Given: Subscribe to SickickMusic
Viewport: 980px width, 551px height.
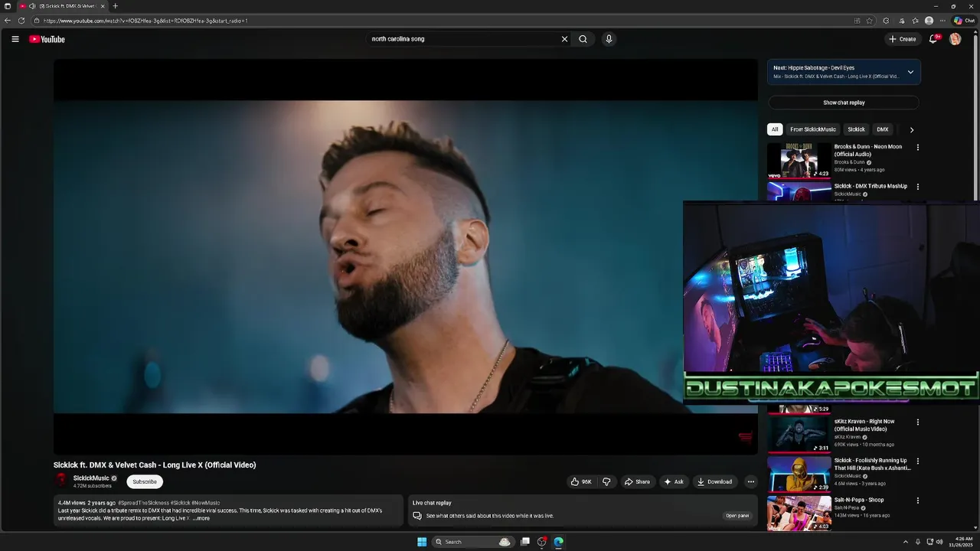Looking at the screenshot, I should 145,481.
